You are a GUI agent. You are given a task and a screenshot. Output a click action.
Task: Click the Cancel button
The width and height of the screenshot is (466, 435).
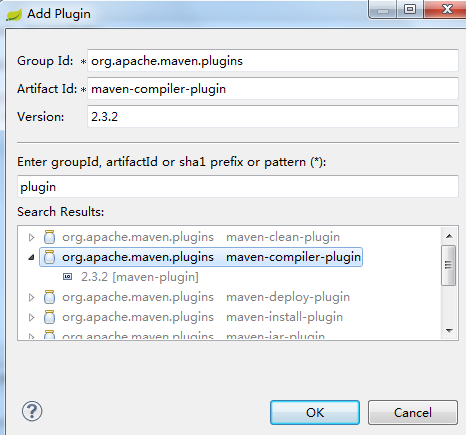pyautogui.click(x=413, y=413)
